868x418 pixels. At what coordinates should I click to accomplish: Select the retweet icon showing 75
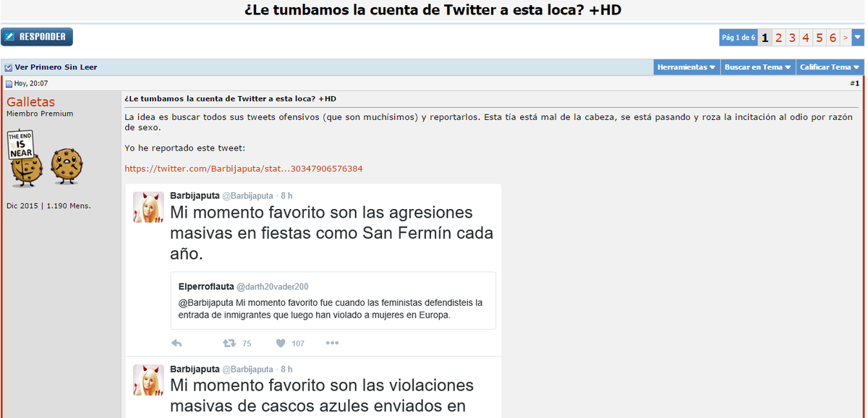tap(229, 343)
